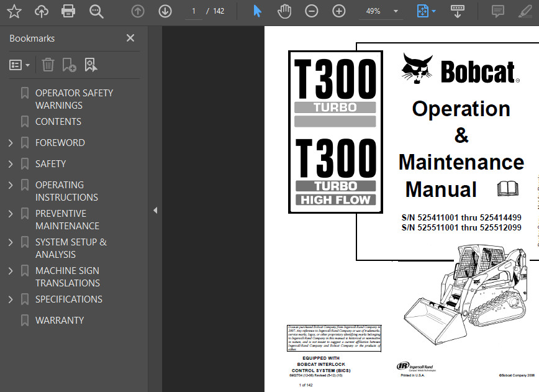Open the CONTENTS bookmark
This screenshot has height=392, width=539.
[x=58, y=121]
